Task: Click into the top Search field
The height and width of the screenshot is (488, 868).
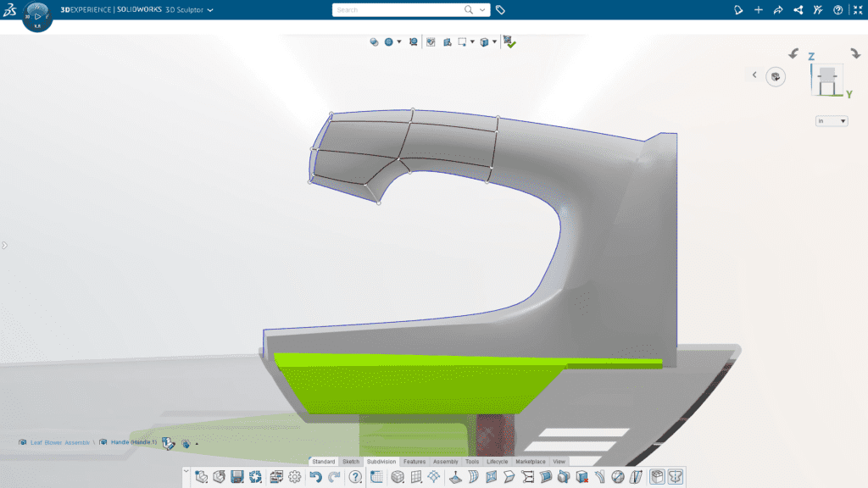Action: (x=398, y=10)
